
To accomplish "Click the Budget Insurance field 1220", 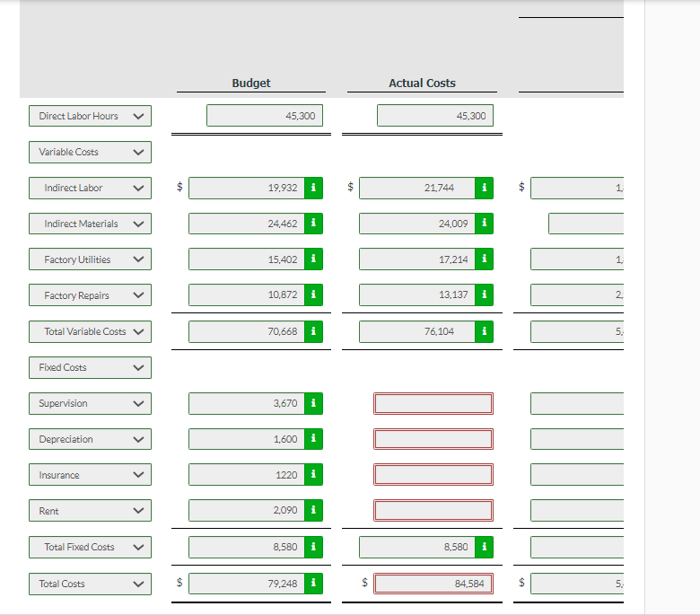I will (x=247, y=474).
